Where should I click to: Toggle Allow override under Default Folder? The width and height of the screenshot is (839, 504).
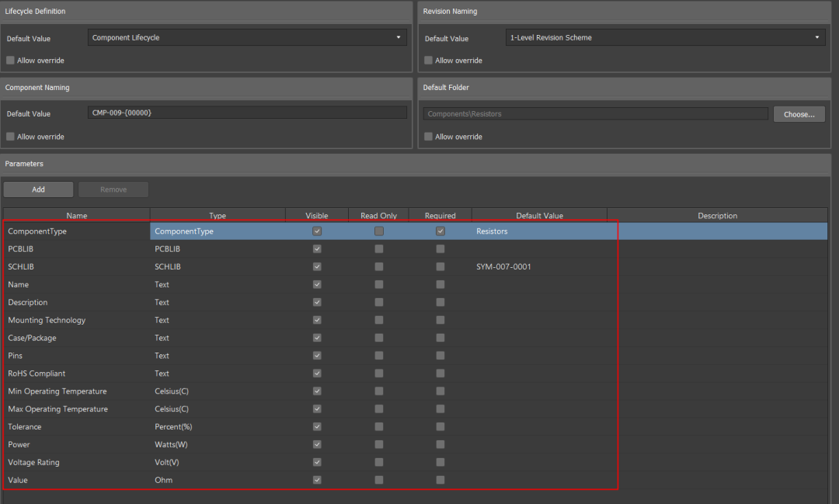429,137
